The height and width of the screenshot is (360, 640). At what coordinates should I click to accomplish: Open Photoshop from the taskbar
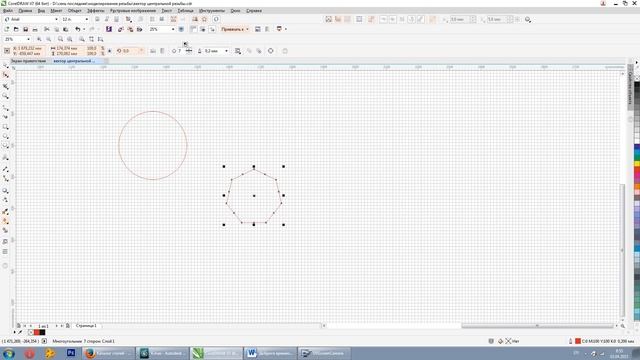[x=71, y=353]
